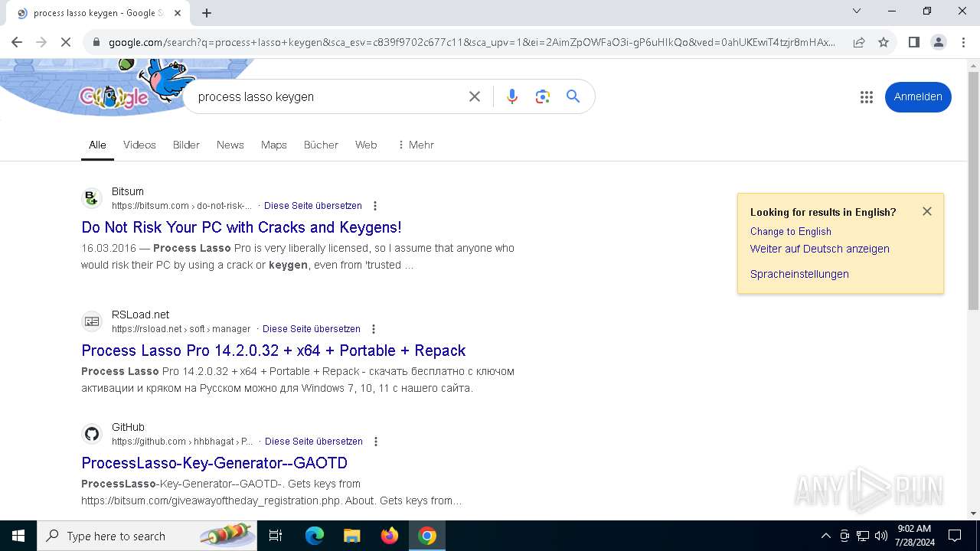
Task: Click the Anmelden sign-in button
Action: coord(918,96)
